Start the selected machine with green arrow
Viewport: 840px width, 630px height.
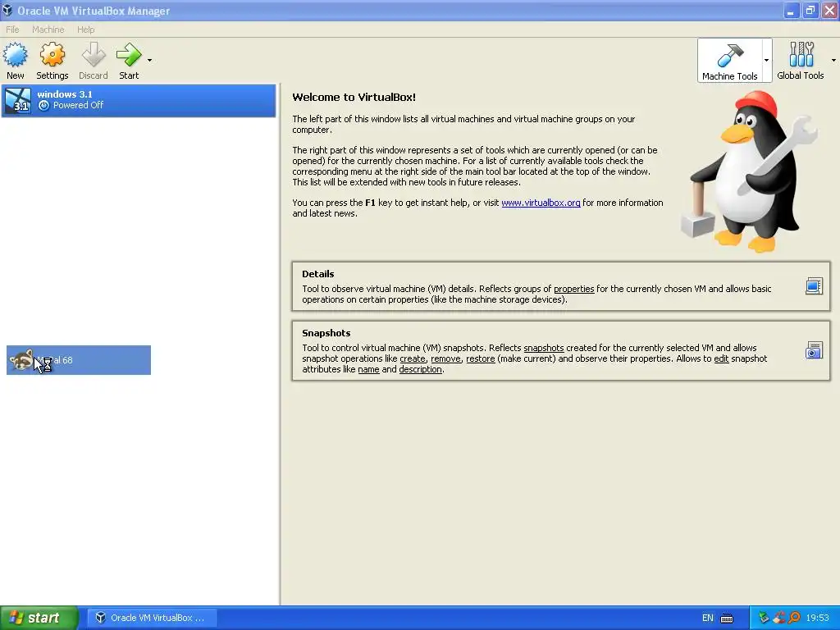click(x=129, y=55)
